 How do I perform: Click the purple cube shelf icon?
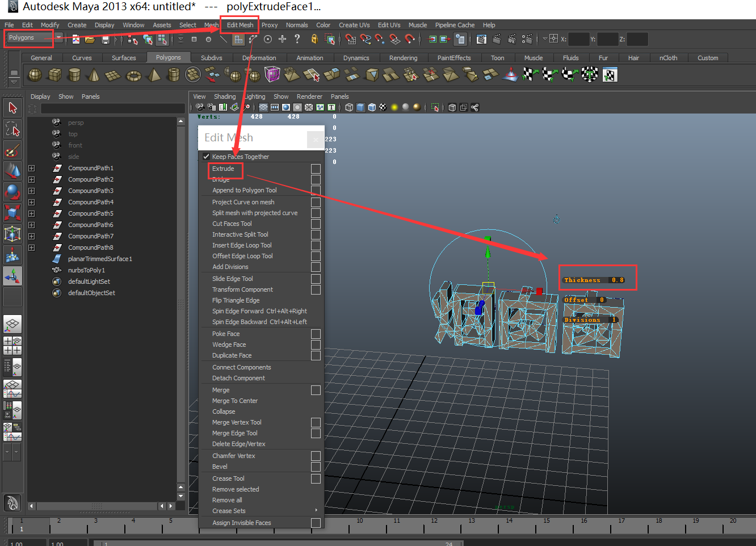click(x=272, y=74)
